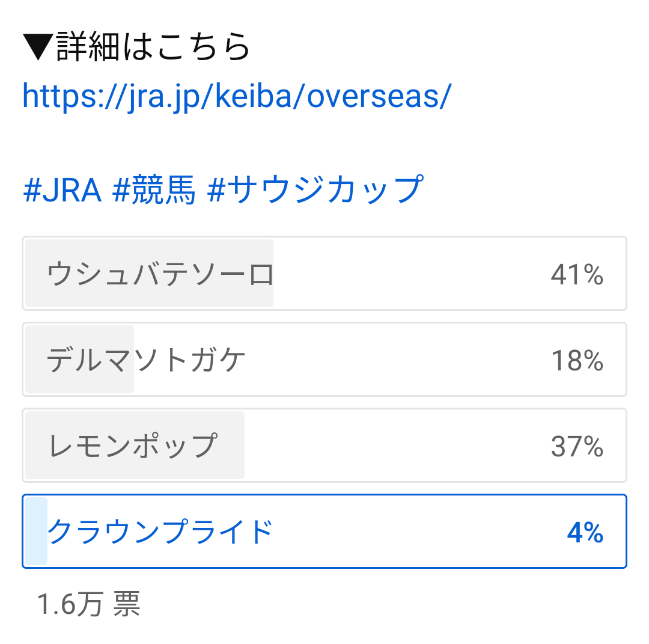Click the 37% result value
Screen dimensions: 649x644
pos(577,447)
